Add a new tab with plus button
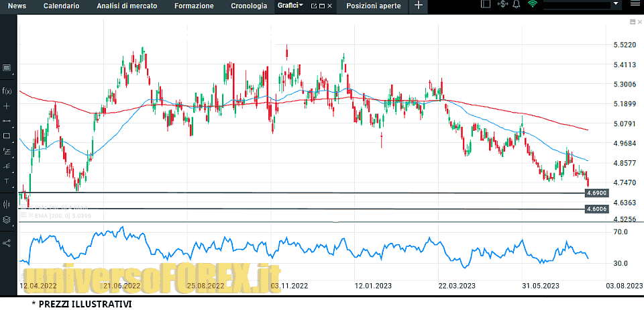The height and width of the screenshot is (310, 644). [x=419, y=5]
